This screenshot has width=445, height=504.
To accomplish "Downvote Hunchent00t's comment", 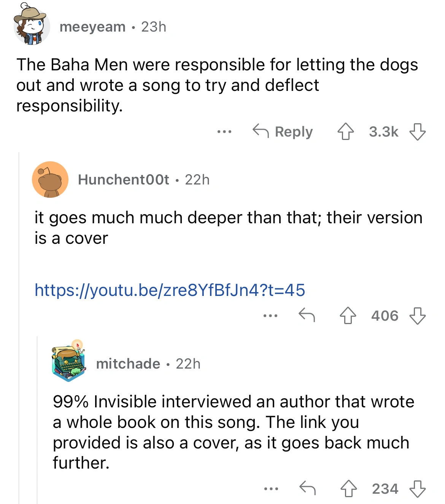I will (x=417, y=315).
